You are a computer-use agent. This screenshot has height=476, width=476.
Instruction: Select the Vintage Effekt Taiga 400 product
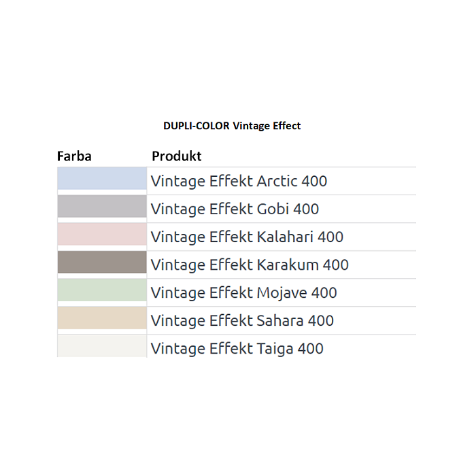click(x=237, y=349)
